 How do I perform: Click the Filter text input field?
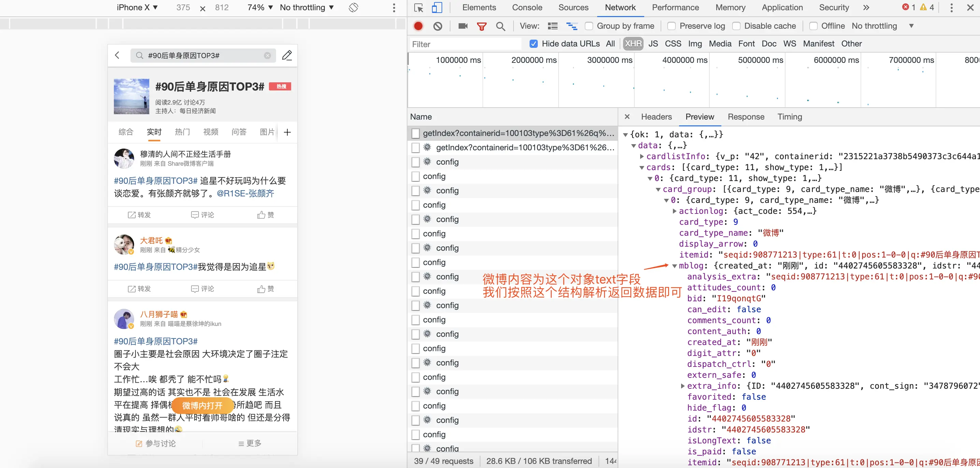(464, 44)
